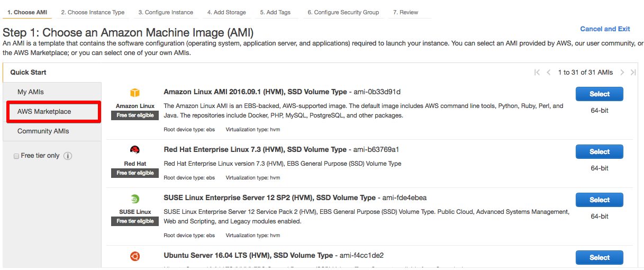Enable the Free tier only checkbox

pyautogui.click(x=16, y=156)
